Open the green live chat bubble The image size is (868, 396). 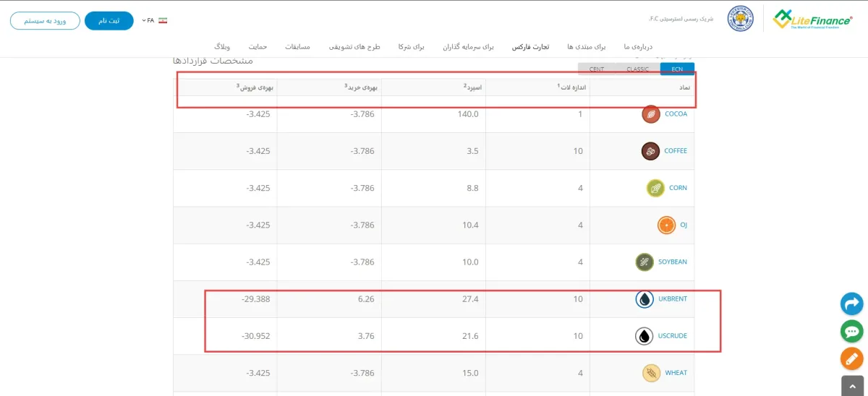852,331
